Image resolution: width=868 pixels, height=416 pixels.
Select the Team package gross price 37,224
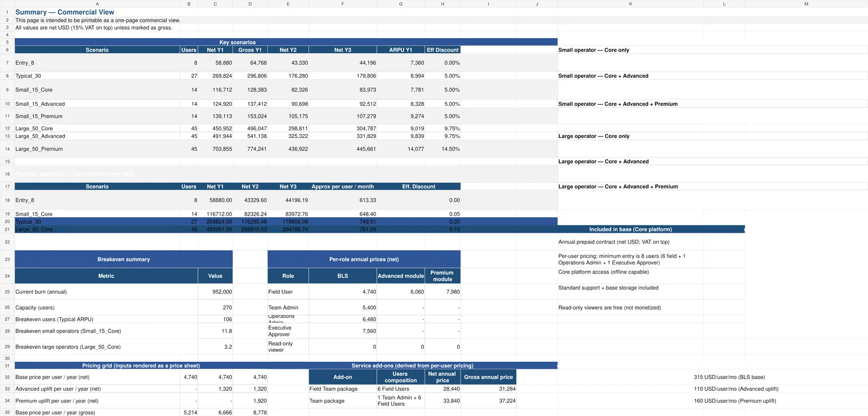click(488, 401)
